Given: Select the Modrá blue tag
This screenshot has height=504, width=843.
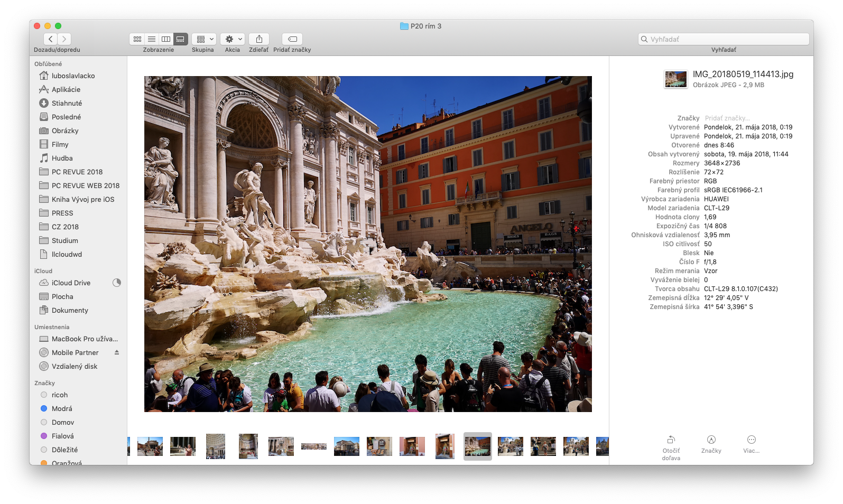Looking at the screenshot, I should [62, 409].
